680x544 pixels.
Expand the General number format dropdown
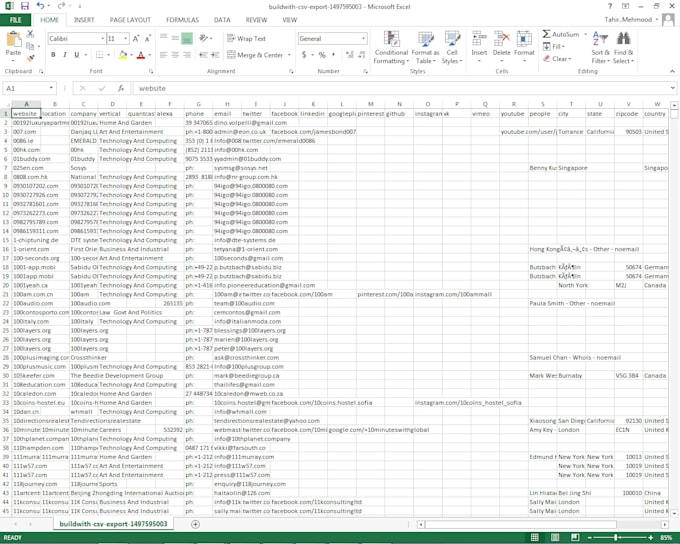pyautogui.click(x=363, y=39)
